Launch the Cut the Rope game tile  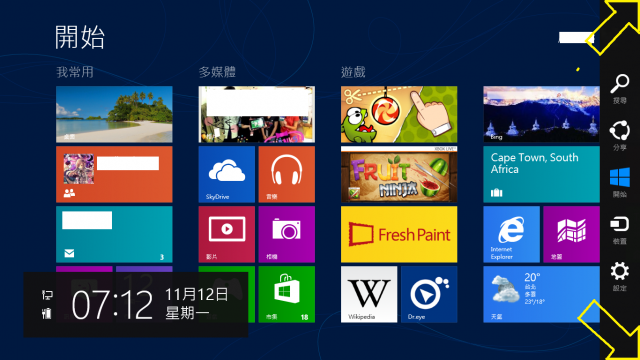[x=399, y=114]
